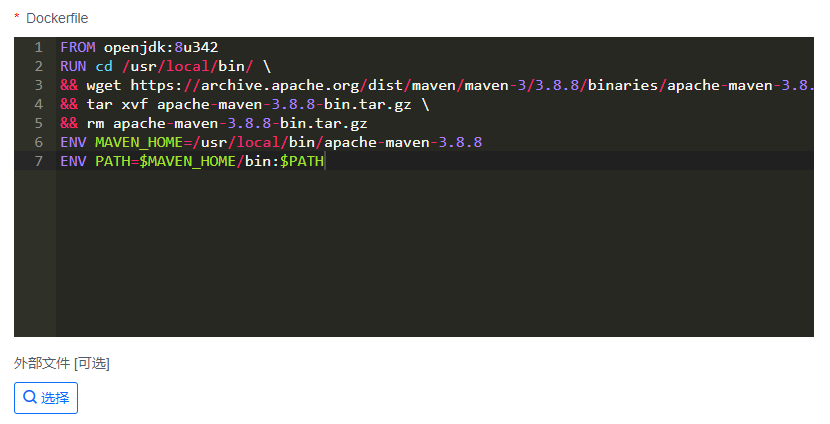The width and height of the screenshot is (830, 424).
Task: Click empty editor area below line 7
Action: (x=434, y=253)
